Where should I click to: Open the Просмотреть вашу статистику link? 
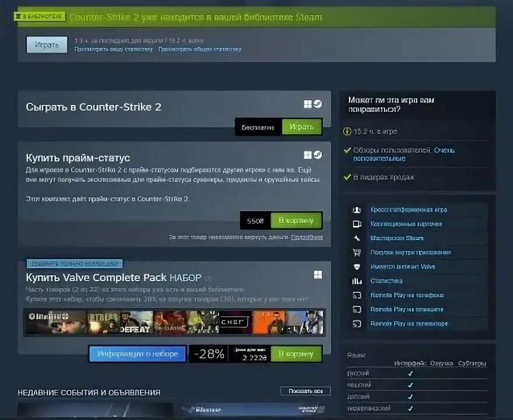(x=114, y=50)
